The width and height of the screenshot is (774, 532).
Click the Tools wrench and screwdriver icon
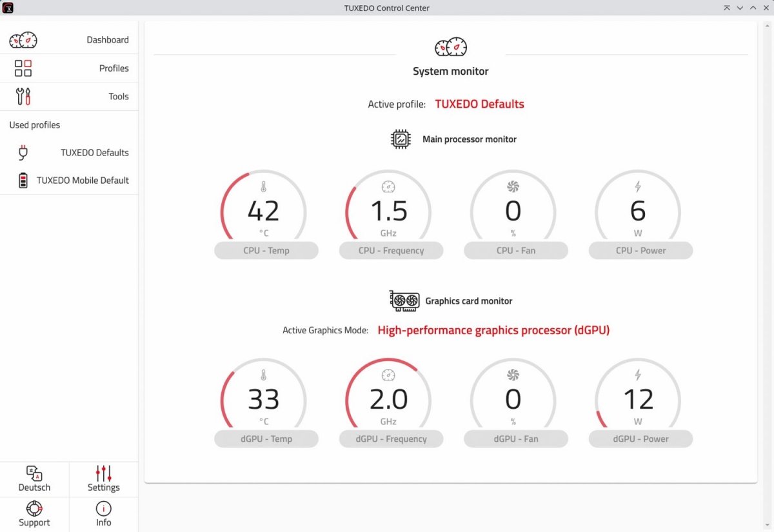tap(23, 97)
